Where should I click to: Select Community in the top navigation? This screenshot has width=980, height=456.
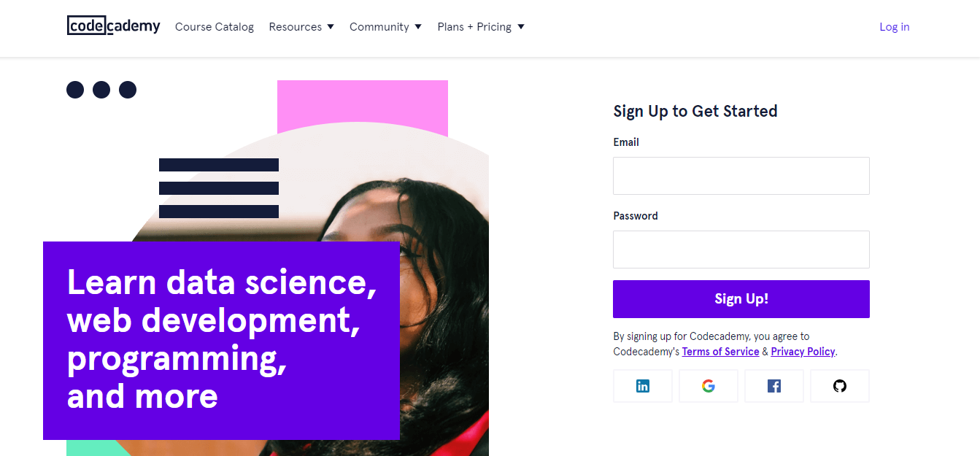pyautogui.click(x=379, y=26)
